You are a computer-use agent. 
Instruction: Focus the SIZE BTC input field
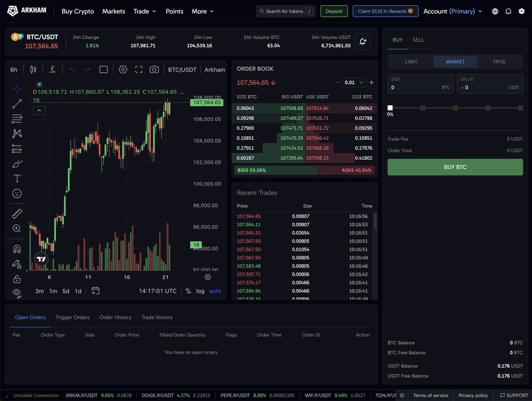[420, 84]
